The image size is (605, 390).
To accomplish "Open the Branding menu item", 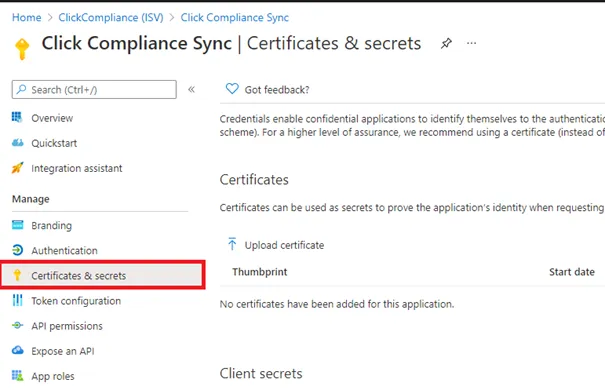I will pyautogui.click(x=51, y=225).
